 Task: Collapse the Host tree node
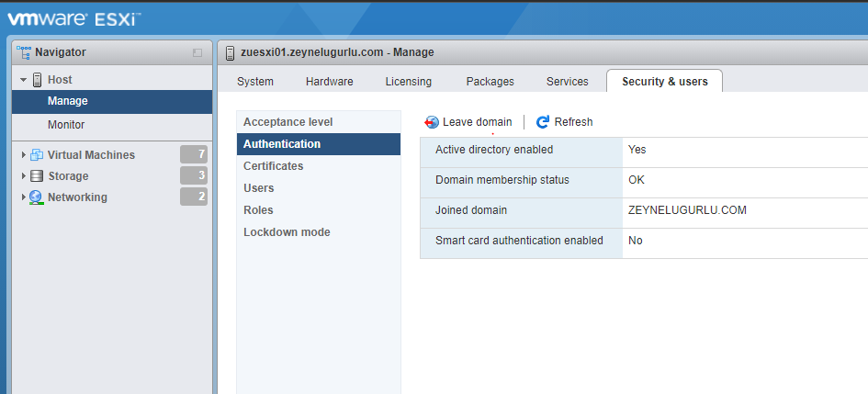pyautogui.click(x=23, y=80)
